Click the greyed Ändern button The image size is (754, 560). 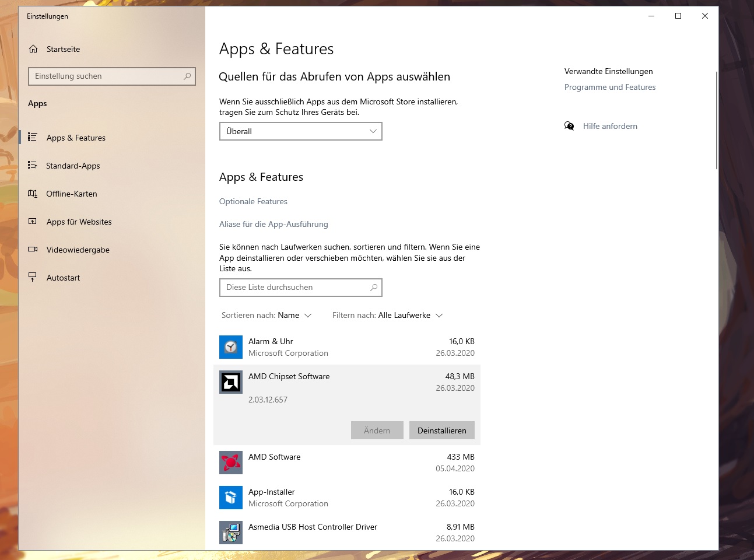pyautogui.click(x=377, y=430)
